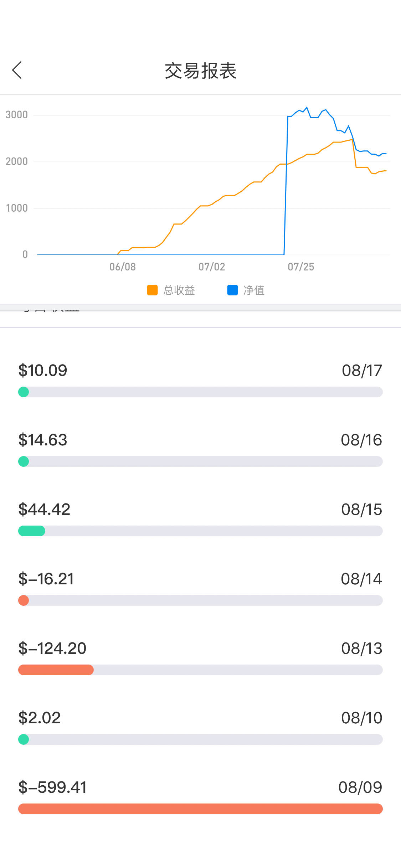The height and width of the screenshot is (868, 401).
Task: Click the 08/13 red progress bar fill
Action: click(56, 670)
